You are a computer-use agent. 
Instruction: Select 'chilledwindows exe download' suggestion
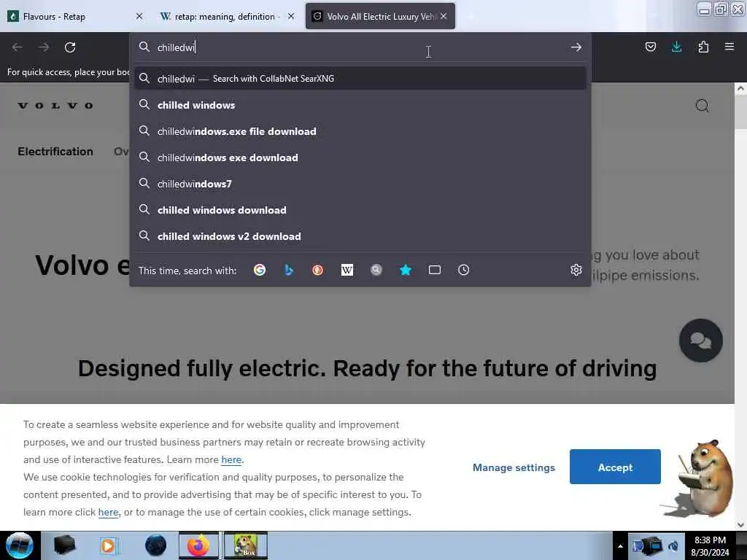pos(360,157)
